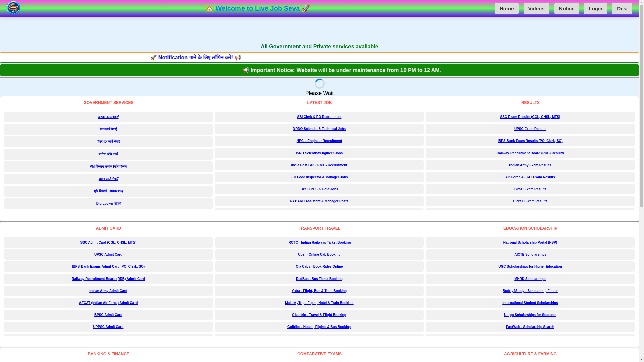
Task: Open IRCTC Indian Railways Ticket Booking
Action: (x=319, y=243)
